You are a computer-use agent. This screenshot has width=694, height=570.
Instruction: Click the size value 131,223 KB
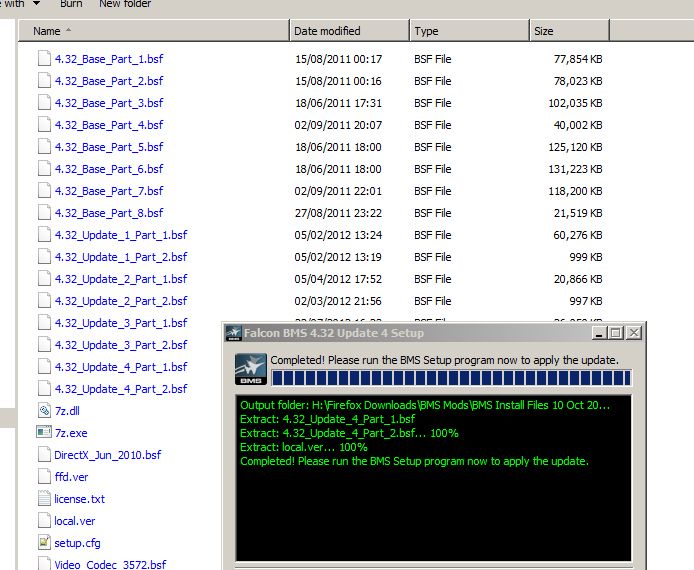coord(575,169)
